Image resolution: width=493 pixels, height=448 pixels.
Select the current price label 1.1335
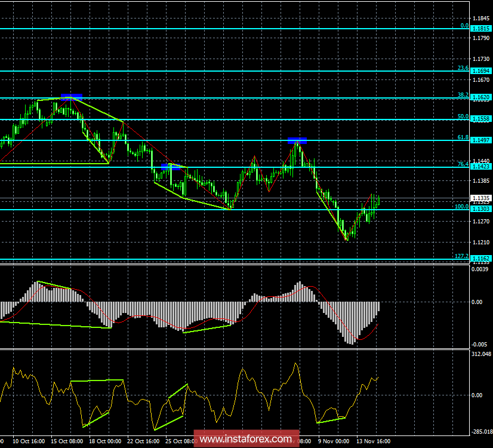coord(482,198)
